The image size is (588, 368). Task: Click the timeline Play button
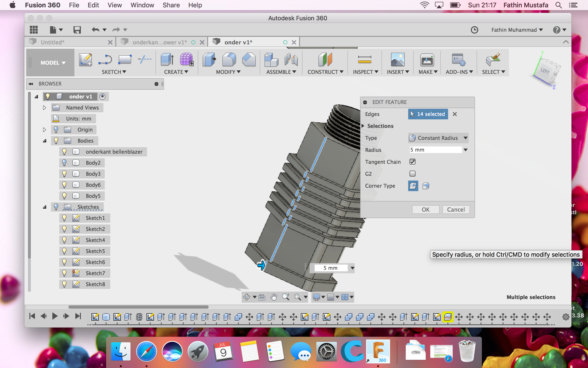[x=55, y=316]
